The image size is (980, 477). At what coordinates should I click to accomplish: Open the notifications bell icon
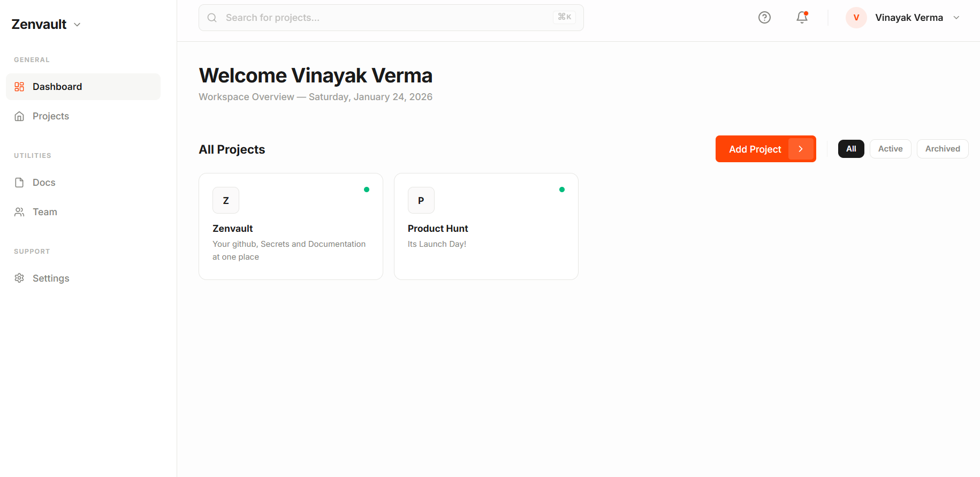(801, 18)
